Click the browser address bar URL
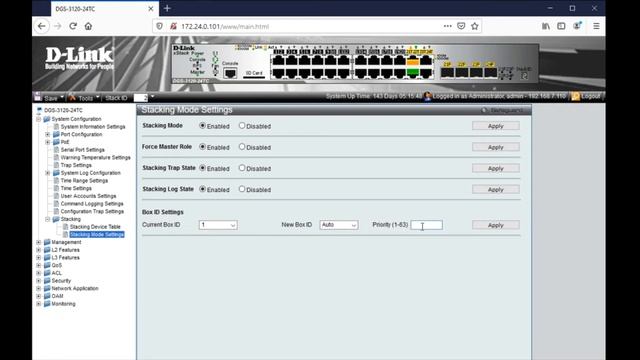 click(225, 26)
